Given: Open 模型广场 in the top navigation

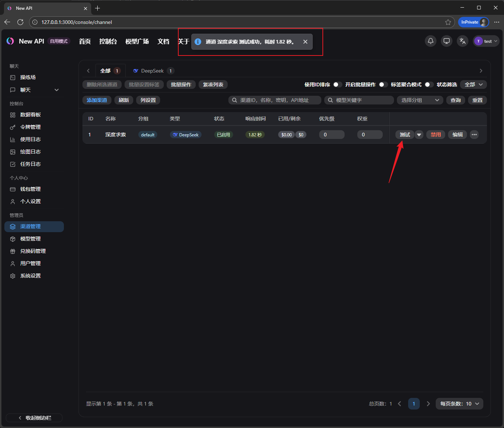Looking at the screenshot, I should tap(137, 41).
